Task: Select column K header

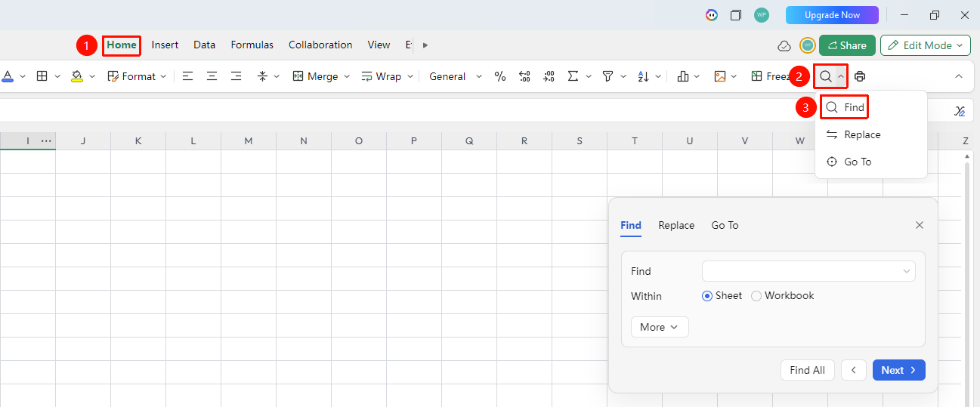Action: click(138, 140)
